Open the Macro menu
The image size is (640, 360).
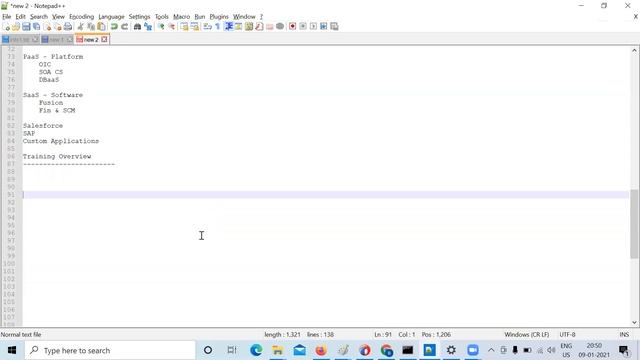click(181, 17)
